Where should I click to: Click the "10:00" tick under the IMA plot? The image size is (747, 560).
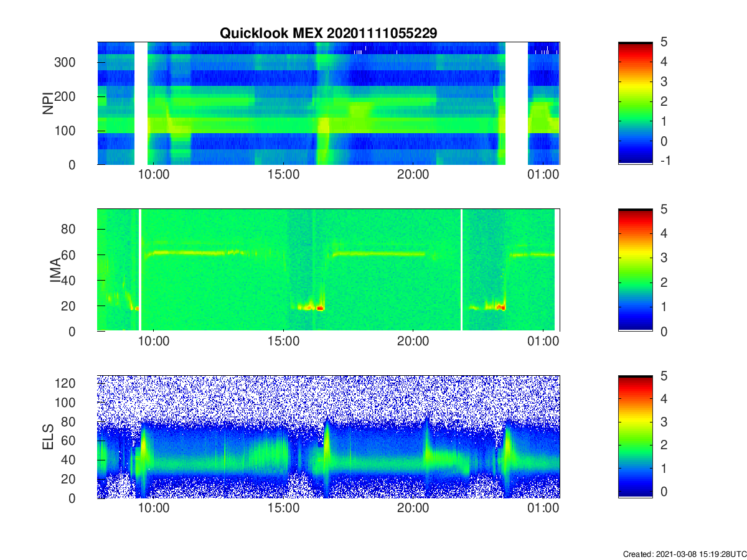point(154,342)
